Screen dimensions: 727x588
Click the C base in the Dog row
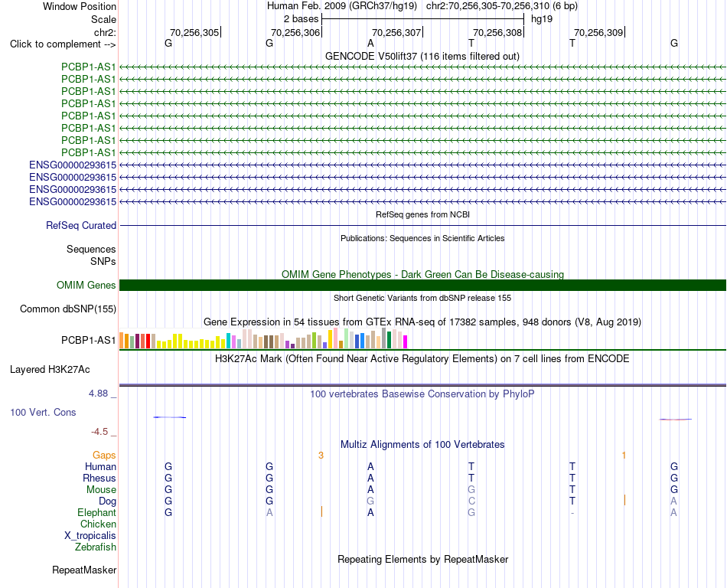coord(471,501)
